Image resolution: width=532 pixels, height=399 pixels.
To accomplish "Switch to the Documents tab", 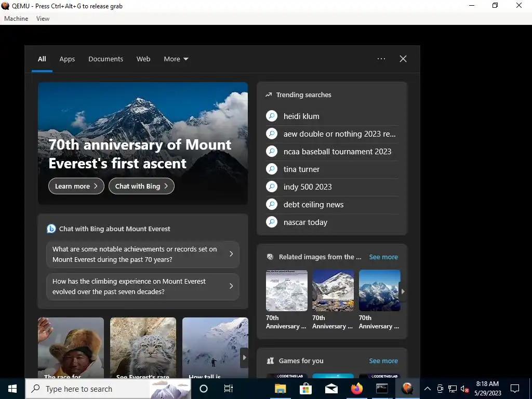I will (x=105, y=59).
